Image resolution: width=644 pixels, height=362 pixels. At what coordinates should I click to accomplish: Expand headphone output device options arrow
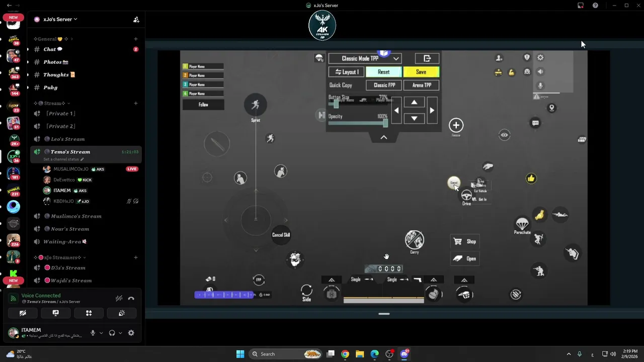tap(120, 333)
